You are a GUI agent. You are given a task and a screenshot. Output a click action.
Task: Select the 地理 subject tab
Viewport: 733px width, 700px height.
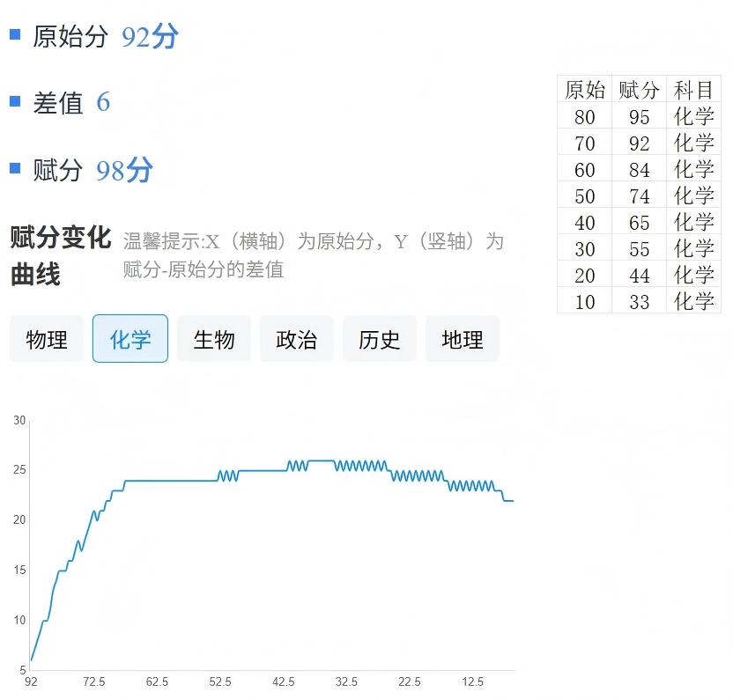coord(463,339)
